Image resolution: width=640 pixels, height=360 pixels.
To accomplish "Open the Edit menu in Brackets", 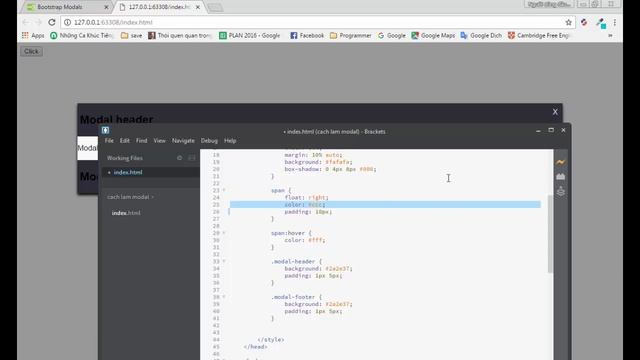I will [x=124, y=140].
